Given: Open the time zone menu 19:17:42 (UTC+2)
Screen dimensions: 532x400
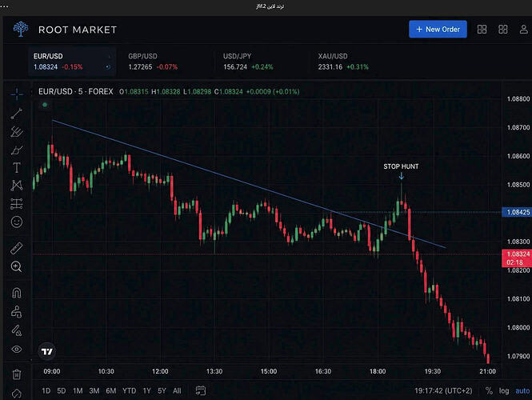Looking at the screenshot, I should [x=443, y=391].
